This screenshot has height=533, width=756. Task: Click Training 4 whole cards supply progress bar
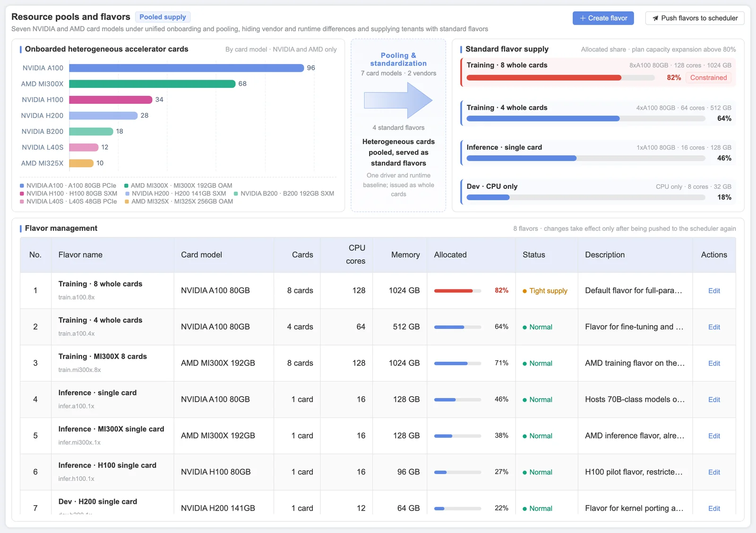tap(586, 118)
